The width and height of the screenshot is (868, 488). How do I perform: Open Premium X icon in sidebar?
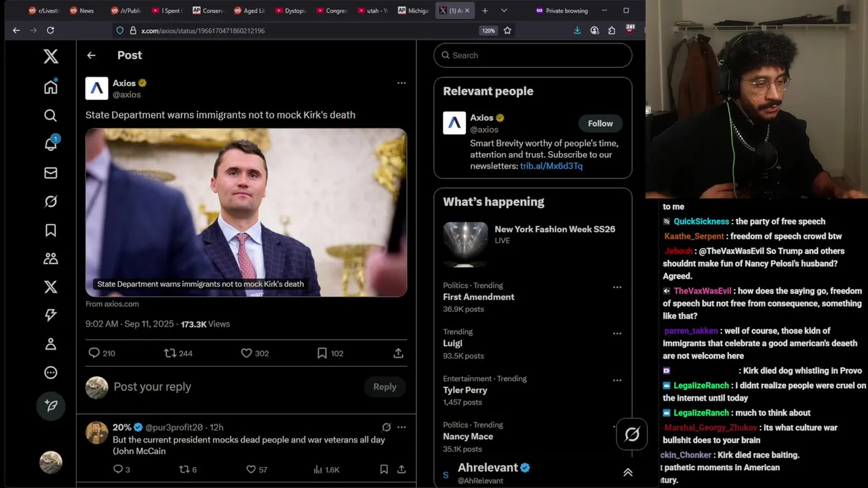click(x=51, y=287)
